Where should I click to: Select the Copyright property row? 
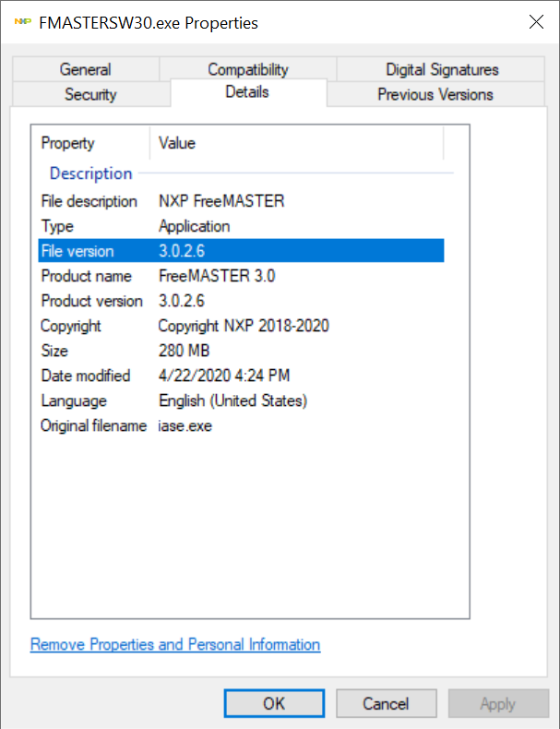coord(240,326)
